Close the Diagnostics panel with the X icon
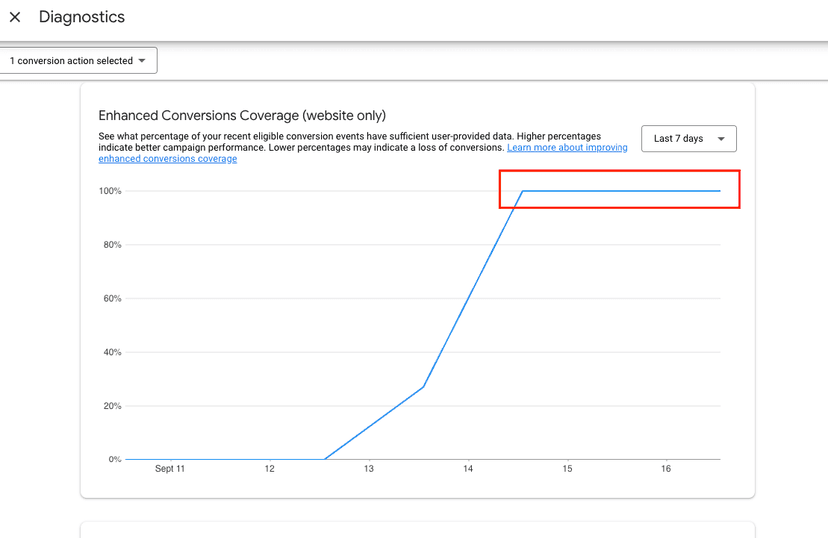This screenshot has width=828, height=538. click(15, 17)
